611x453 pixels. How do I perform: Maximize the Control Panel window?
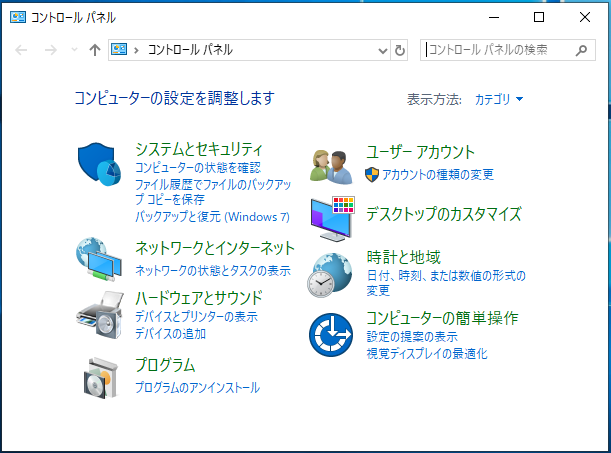pyautogui.click(x=539, y=17)
